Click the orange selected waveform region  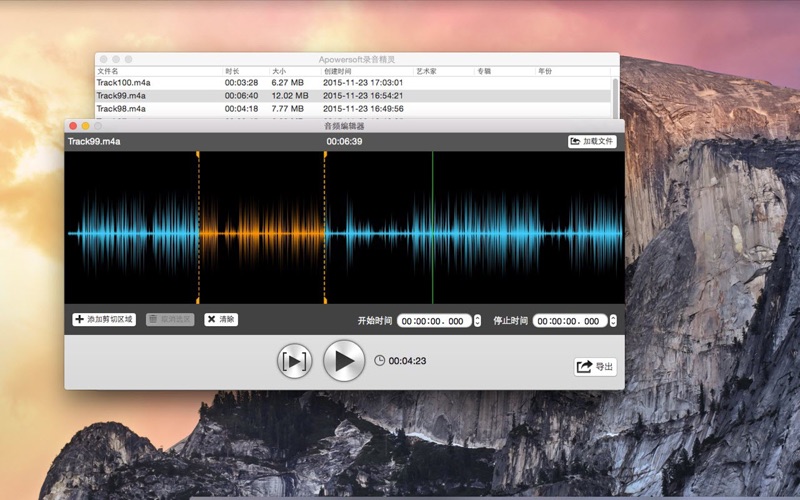(261, 232)
